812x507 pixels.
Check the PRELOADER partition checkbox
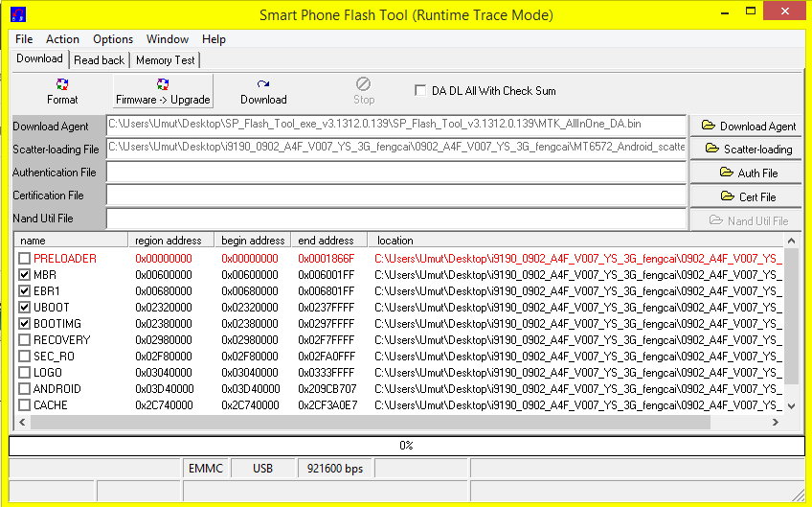click(25, 259)
